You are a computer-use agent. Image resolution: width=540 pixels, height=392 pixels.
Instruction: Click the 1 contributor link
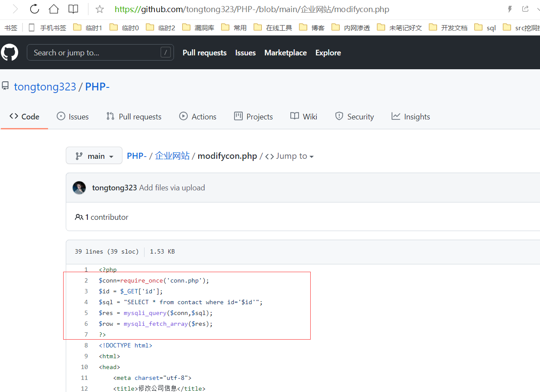[102, 217]
